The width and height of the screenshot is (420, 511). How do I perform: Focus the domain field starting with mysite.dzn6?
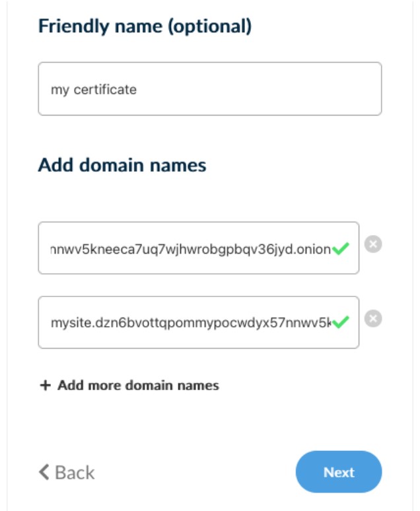pos(192,322)
